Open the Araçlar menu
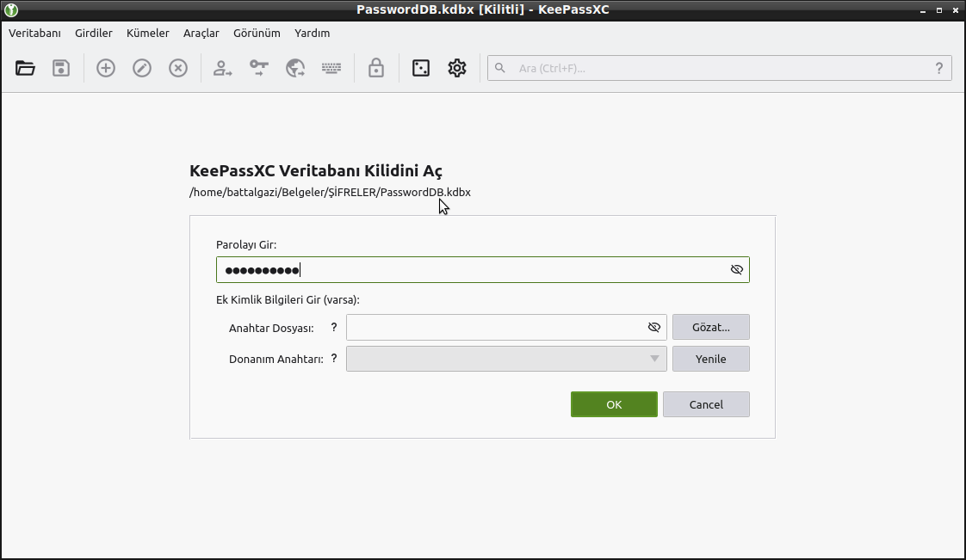 [x=201, y=34]
